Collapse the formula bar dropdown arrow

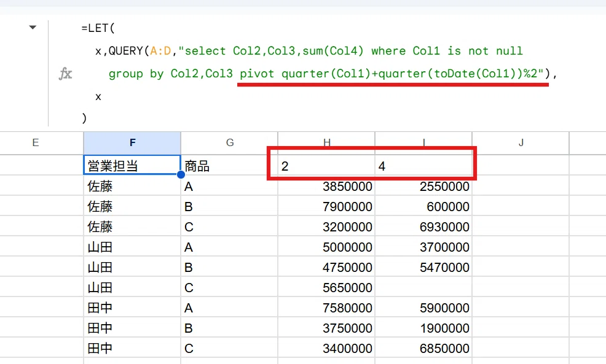point(33,28)
